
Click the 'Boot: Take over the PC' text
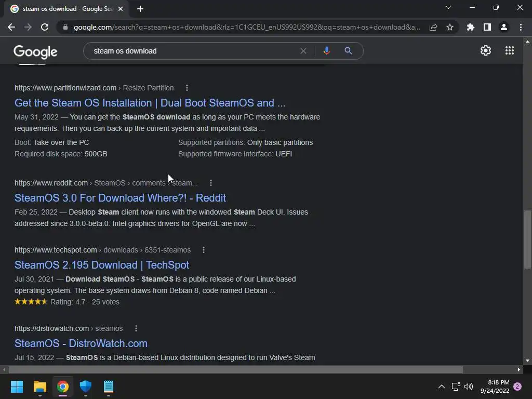[x=51, y=142]
